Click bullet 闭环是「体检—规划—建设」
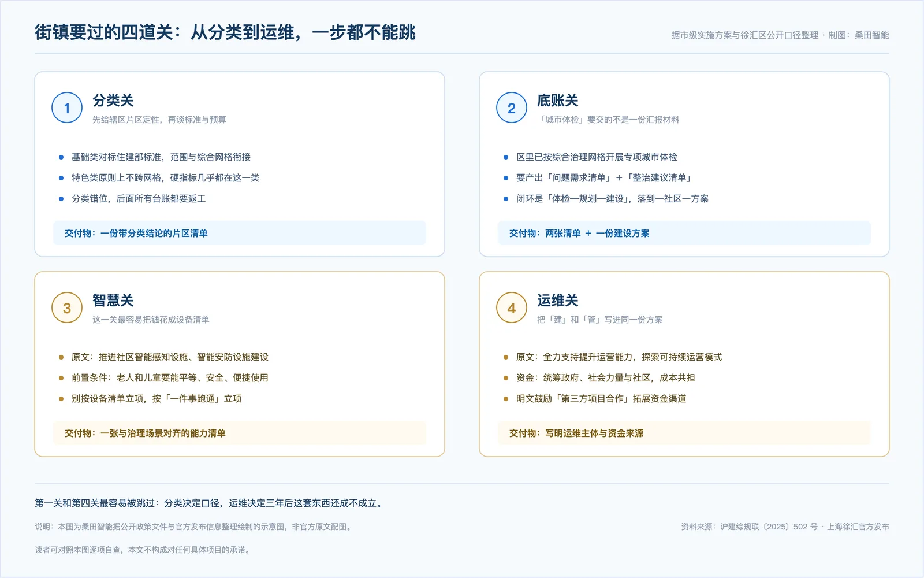Screen dimensions: 924x578 click(612, 199)
